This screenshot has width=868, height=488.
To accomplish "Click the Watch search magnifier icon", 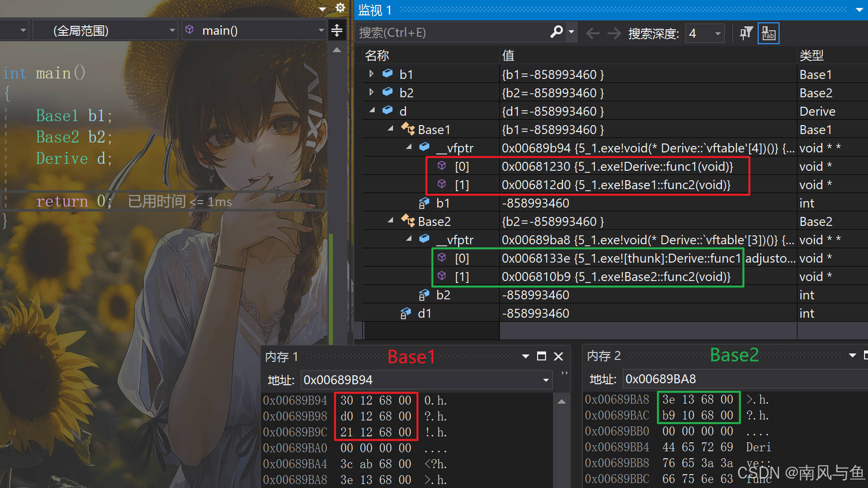I will pos(556,32).
